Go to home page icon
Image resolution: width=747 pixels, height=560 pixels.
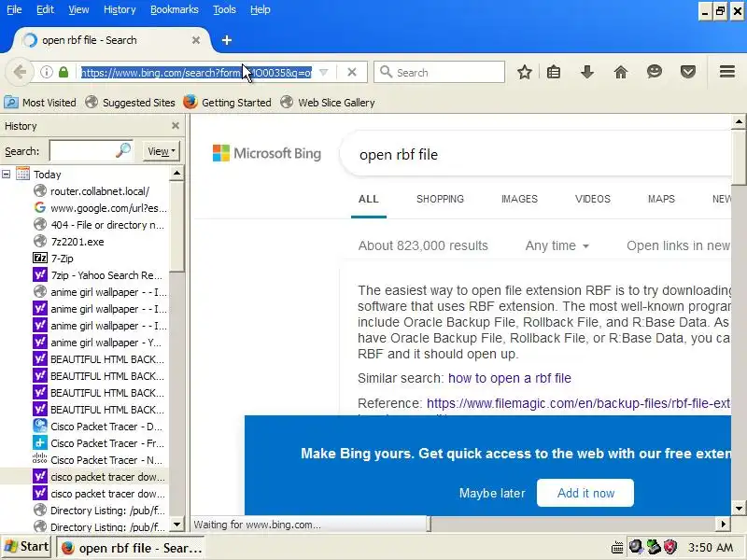pyautogui.click(x=620, y=73)
